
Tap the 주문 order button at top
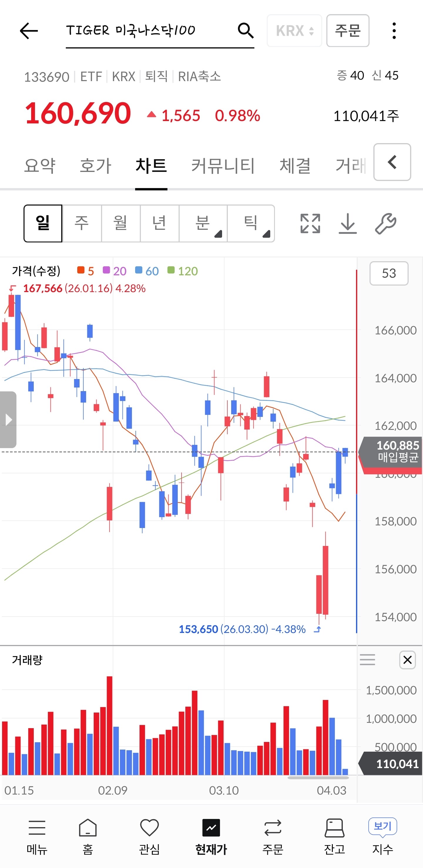point(348,31)
